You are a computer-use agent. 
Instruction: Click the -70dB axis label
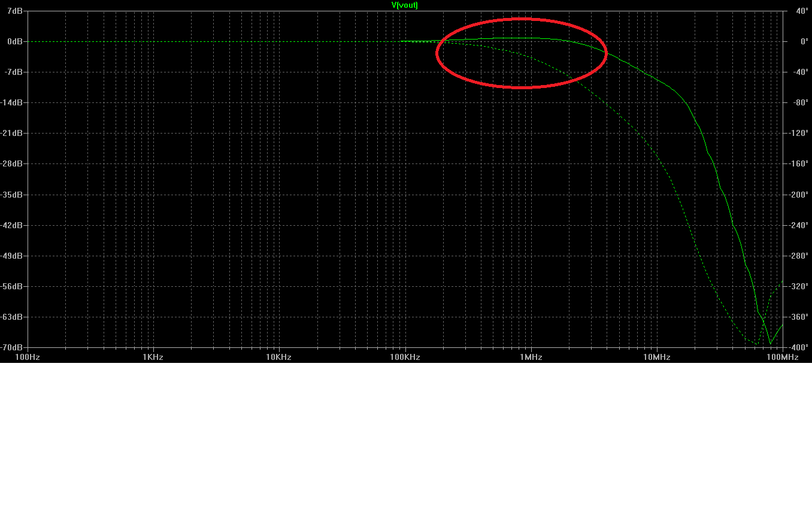(x=13, y=347)
